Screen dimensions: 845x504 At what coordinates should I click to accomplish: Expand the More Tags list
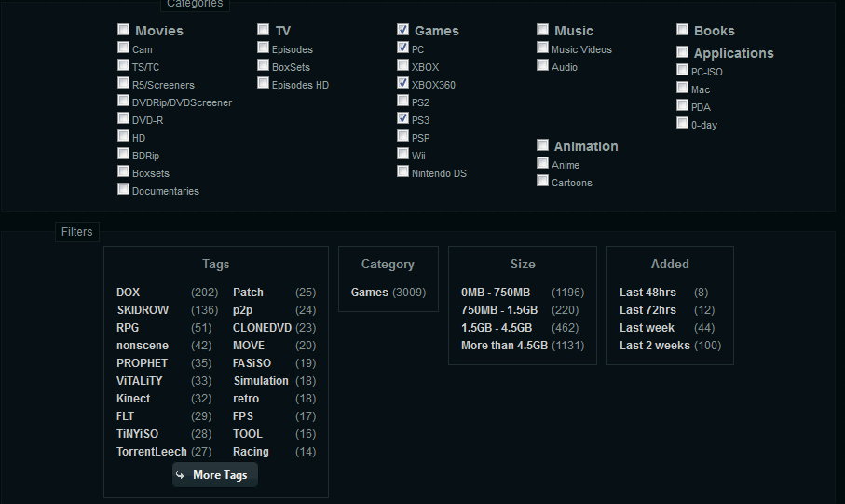pos(215,475)
